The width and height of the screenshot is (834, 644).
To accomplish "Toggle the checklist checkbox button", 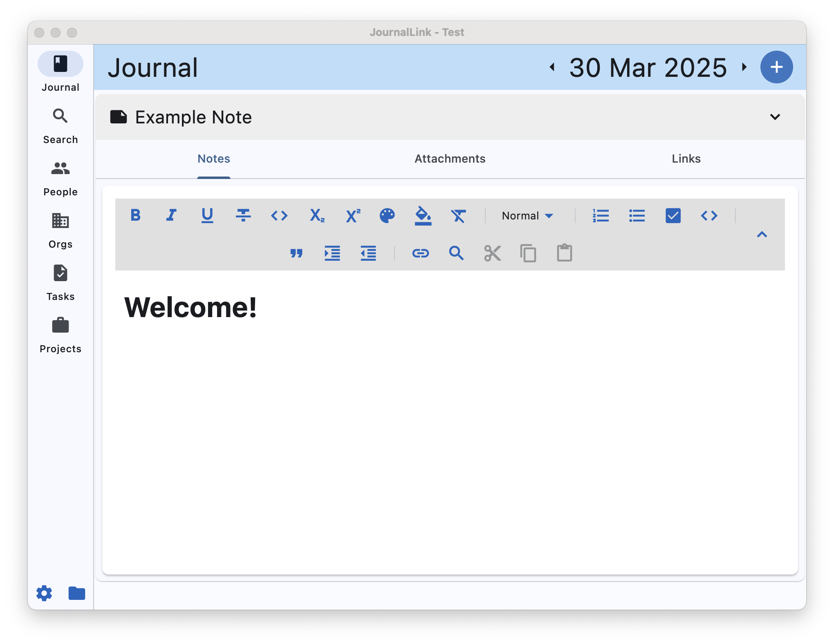I will coord(673,215).
